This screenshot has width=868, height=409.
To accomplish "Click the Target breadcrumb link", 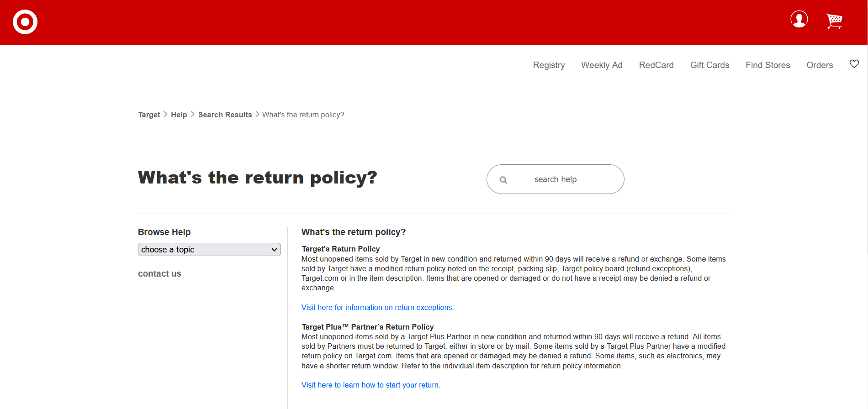I will (x=149, y=115).
